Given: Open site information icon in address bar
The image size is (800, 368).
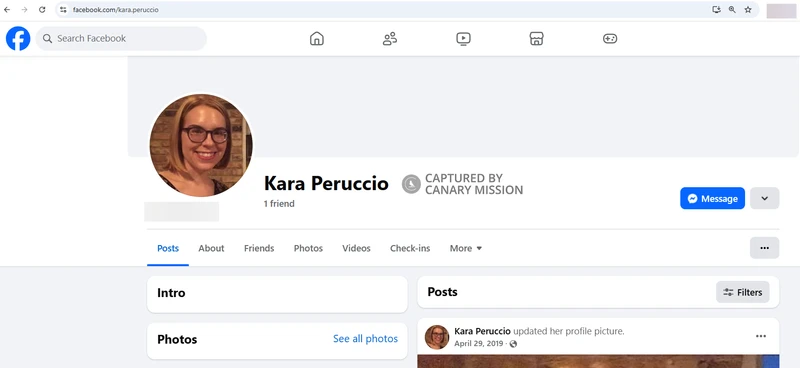Looking at the screenshot, I should (x=63, y=10).
